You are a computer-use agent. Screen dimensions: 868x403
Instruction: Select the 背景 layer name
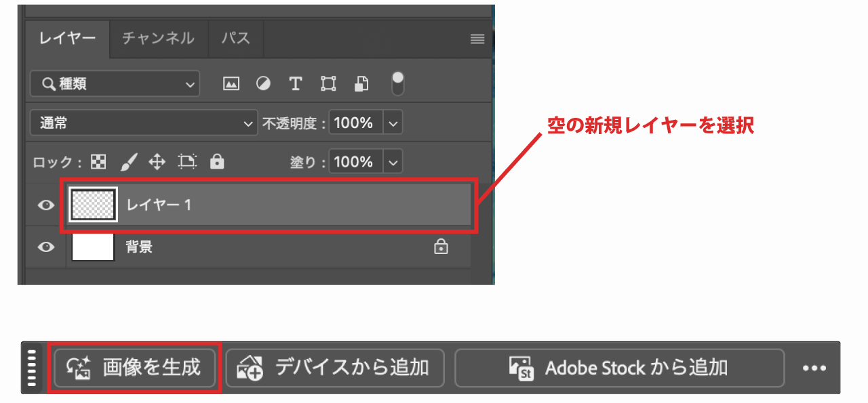[139, 247]
